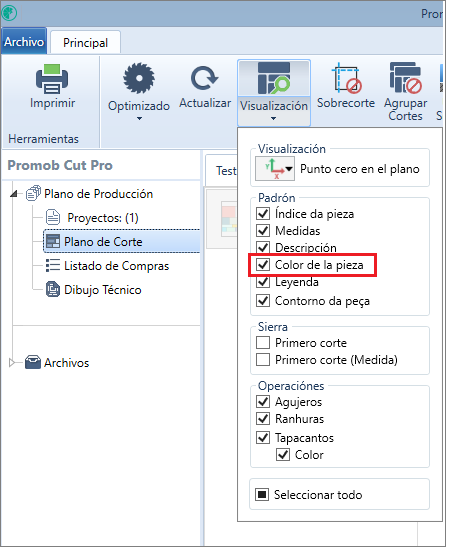Click the Visualización ribbon icon
Viewport: 454px width, 557px height.
pos(274,78)
